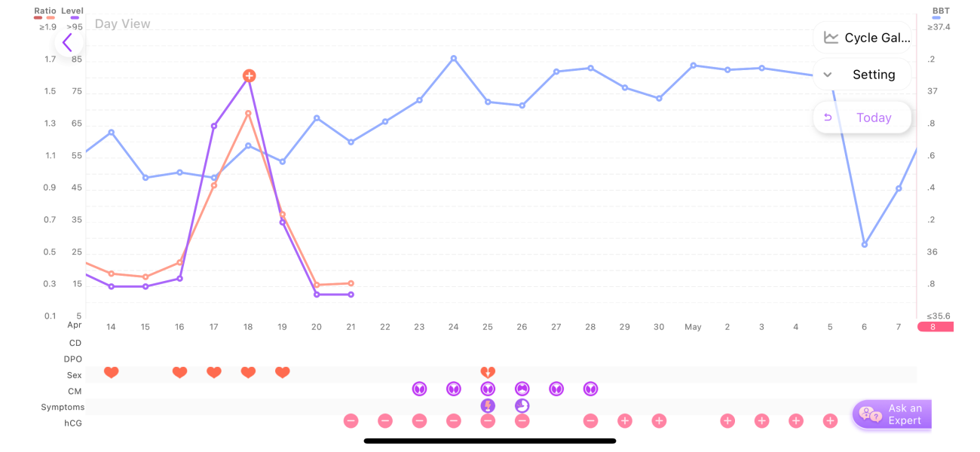Toggle the Level line legend
This screenshot has width=980, height=452.
[72, 11]
